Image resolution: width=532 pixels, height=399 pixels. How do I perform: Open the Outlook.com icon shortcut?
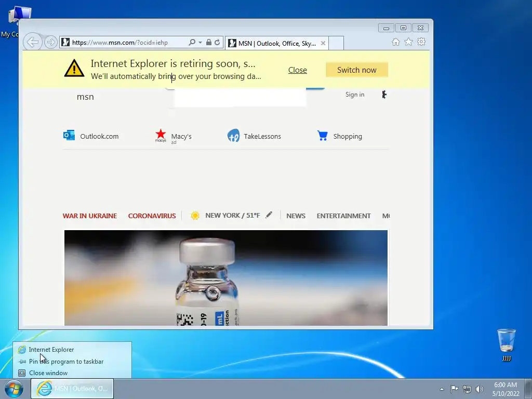click(x=69, y=135)
